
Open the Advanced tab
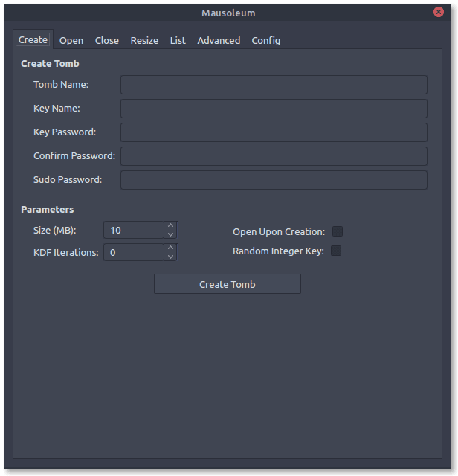coord(219,40)
